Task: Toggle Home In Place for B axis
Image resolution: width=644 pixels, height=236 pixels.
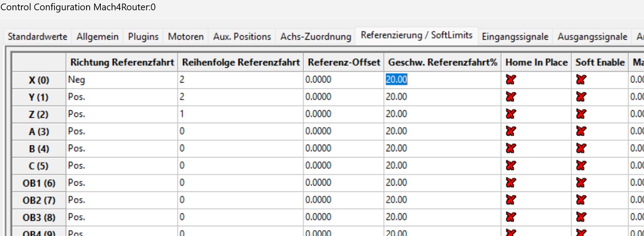Action: (x=511, y=149)
